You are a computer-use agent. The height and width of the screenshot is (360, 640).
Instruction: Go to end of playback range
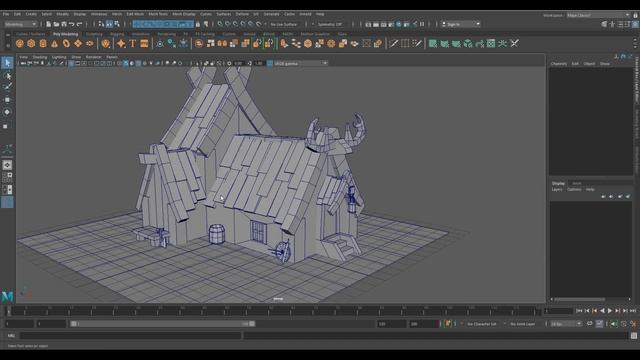(x=633, y=311)
